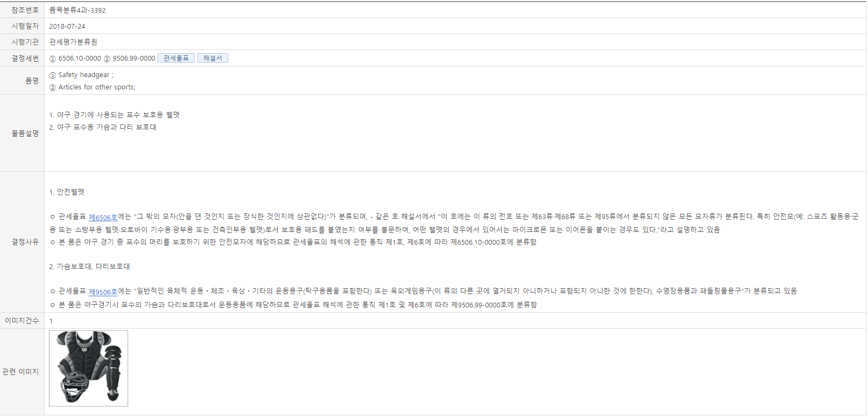Follow the 제6506호 heading link
This screenshot has height=417, width=868.
click(103, 217)
